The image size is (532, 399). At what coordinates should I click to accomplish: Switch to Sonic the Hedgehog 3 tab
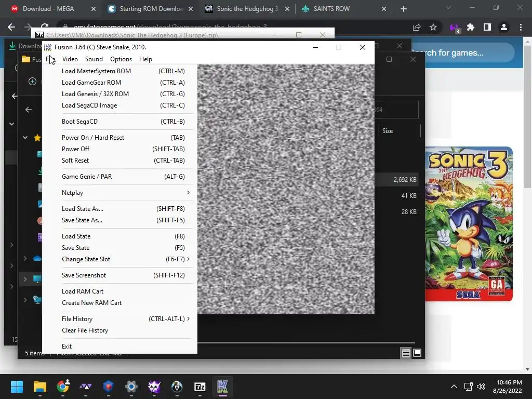[x=247, y=9]
